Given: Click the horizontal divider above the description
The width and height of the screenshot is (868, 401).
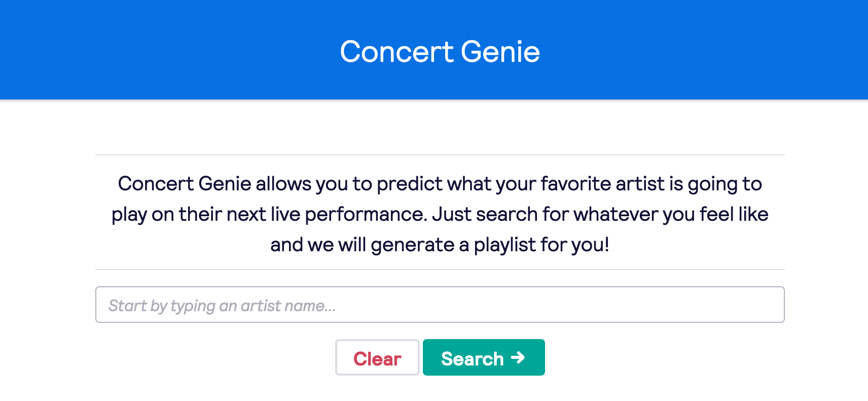Looking at the screenshot, I should pos(440,155).
